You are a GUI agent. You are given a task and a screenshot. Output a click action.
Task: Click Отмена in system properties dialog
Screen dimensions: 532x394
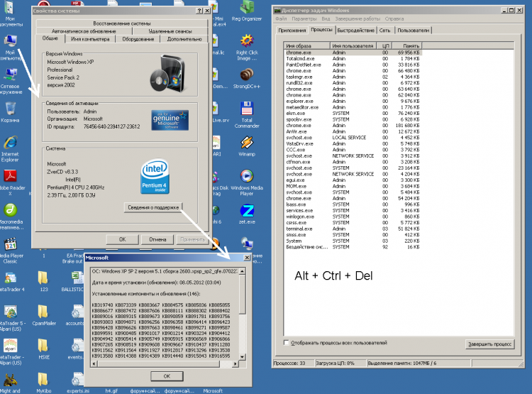(157, 239)
